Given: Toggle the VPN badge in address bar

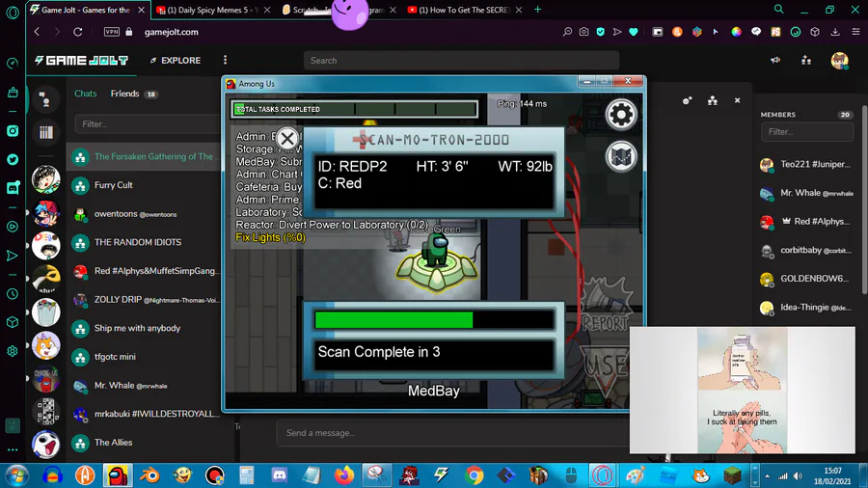Looking at the screenshot, I should click(x=112, y=32).
